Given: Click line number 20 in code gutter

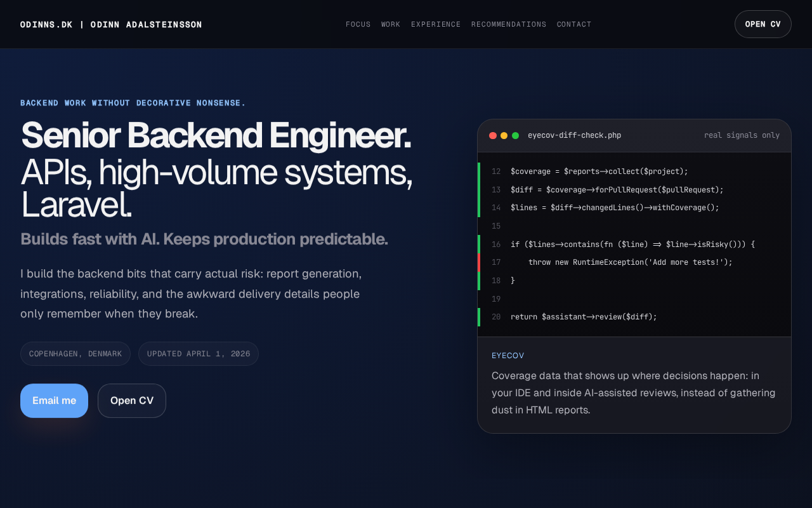Looking at the screenshot, I should click(496, 317).
